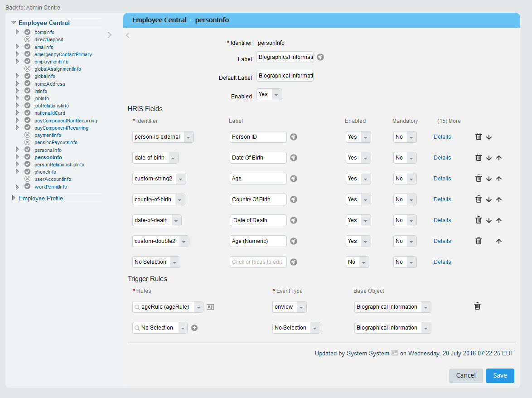Select payComponentRecurring in tree
The height and width of the screenshot is (398, 532).
click(x=62, y=128)
